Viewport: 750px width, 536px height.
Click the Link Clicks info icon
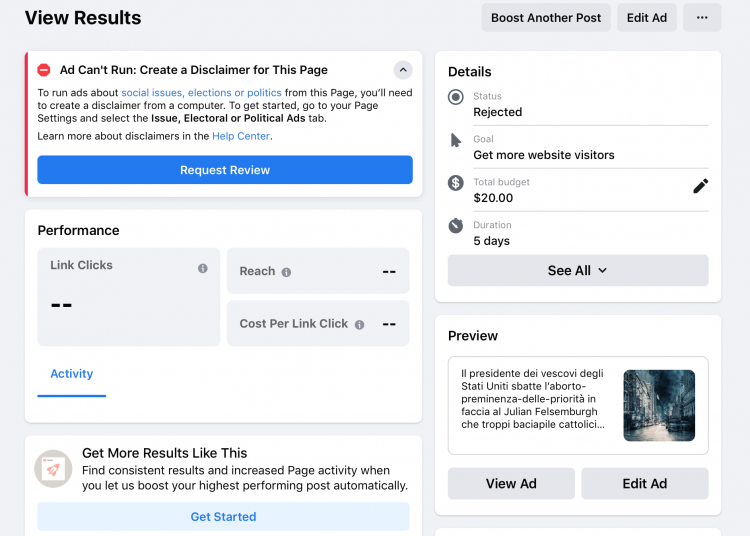203,268
